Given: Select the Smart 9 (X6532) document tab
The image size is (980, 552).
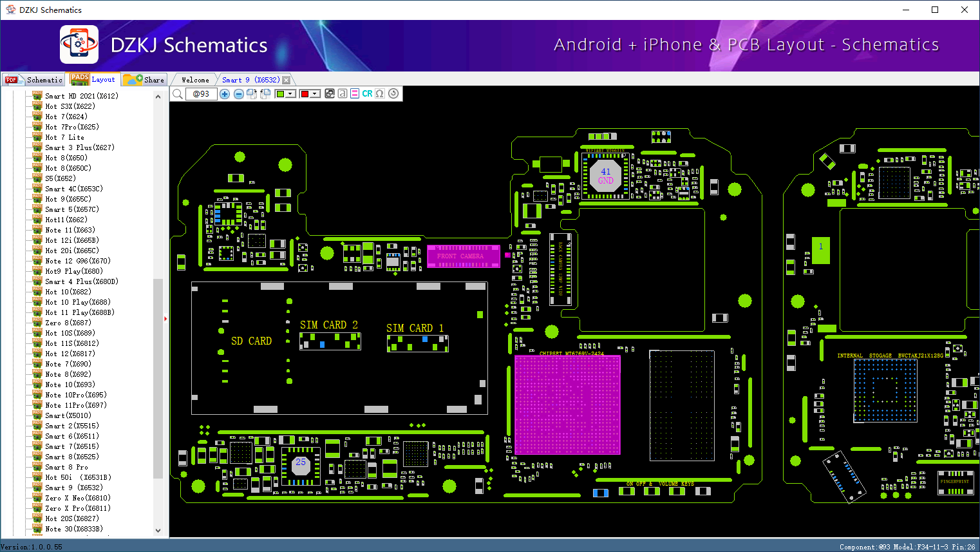Looking at the screenshot, I should 250,80.
